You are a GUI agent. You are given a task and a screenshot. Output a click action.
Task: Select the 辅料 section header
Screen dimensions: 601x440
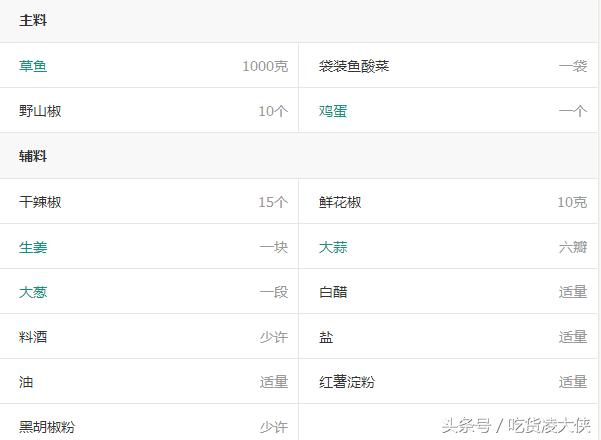33,156
